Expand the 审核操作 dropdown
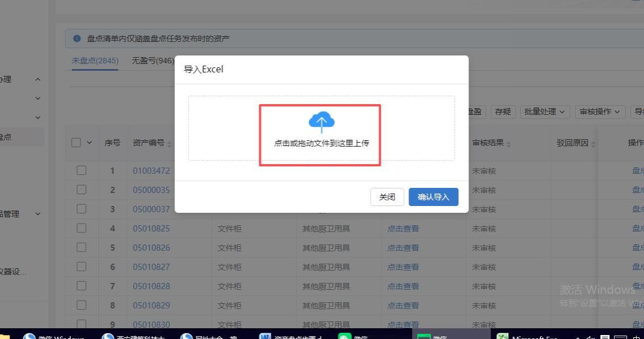This screenshot has height=339, width=644. coord(600,111)
